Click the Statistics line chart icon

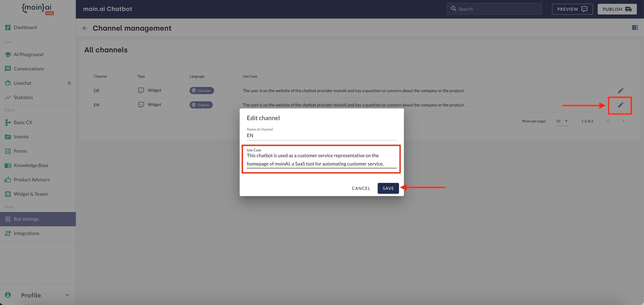(x=8, y=97)
